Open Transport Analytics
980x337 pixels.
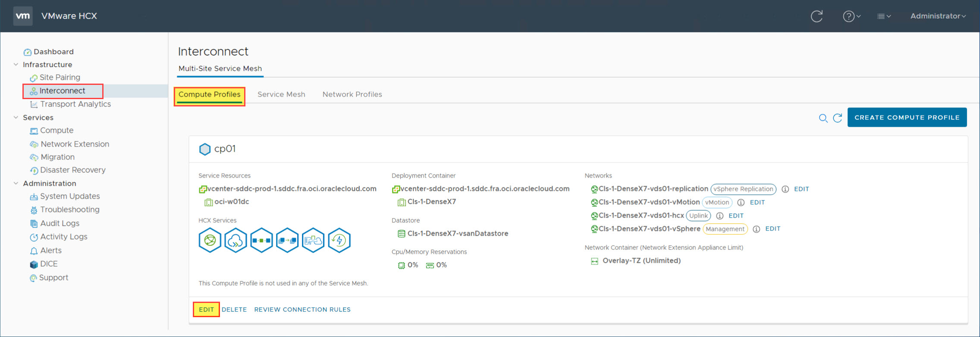(75, 104)
